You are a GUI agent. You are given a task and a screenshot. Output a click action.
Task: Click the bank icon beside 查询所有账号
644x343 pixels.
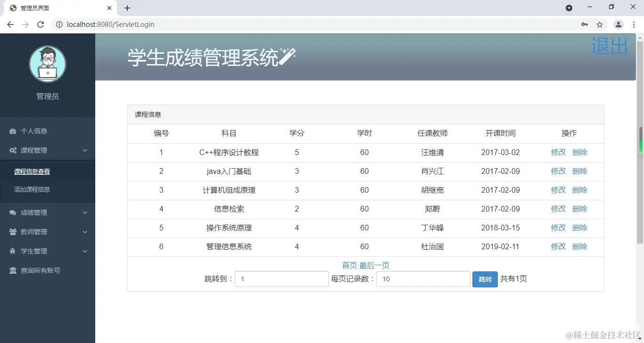click(13, 270)
